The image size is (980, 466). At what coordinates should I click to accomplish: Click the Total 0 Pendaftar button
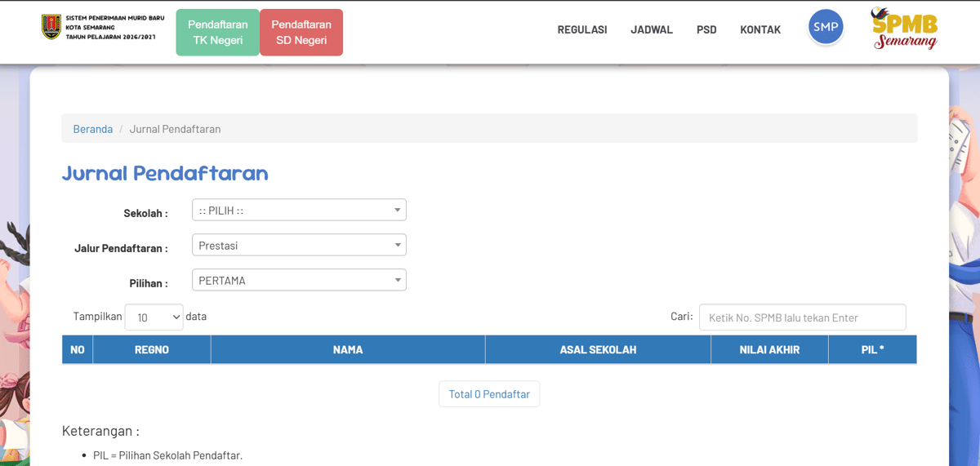[489, 394]
